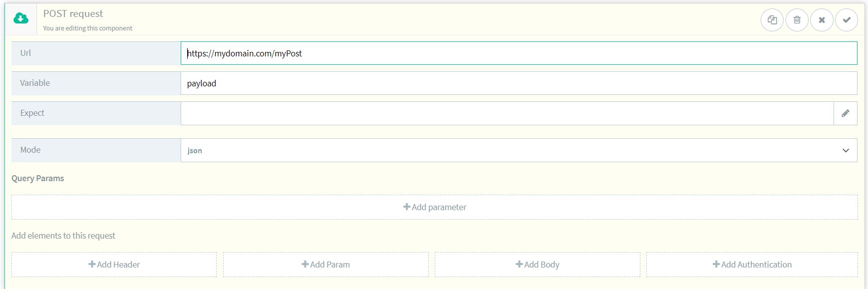Screen dimensions: 868x289
Task: Click the empty Expect input field
Action: pos(507,113)
